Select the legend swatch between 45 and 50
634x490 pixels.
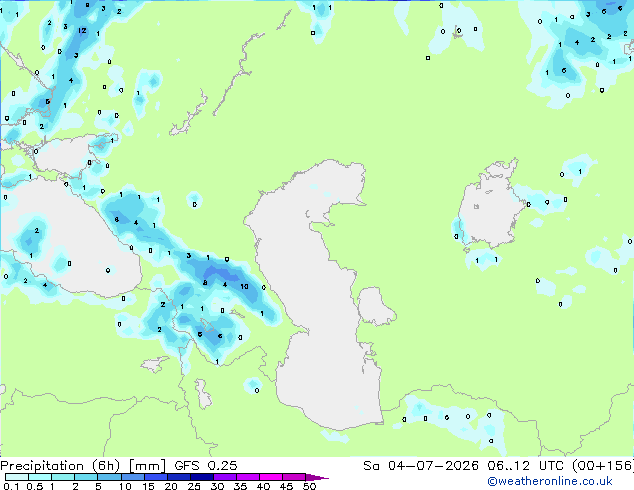[294, 477]
